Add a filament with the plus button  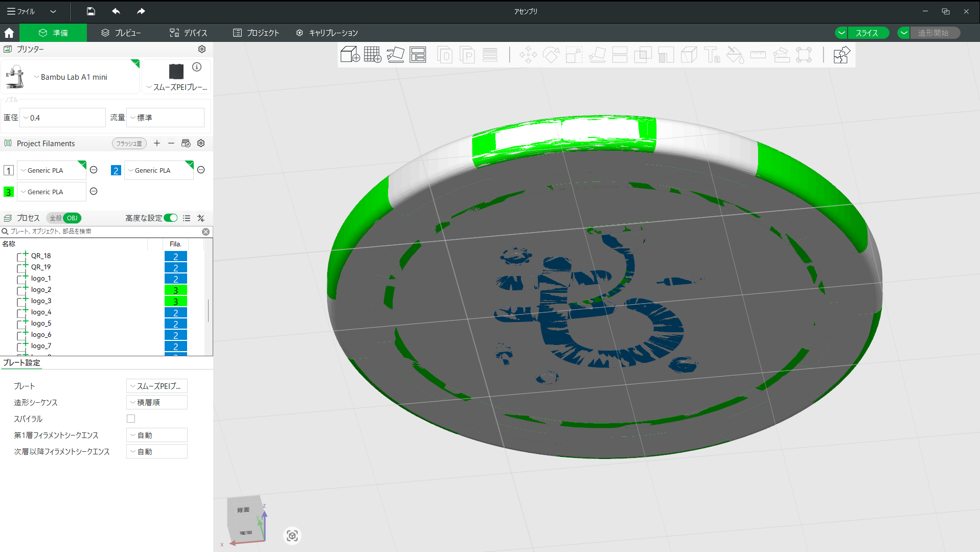pyautogui.click(x=157, y=143)
